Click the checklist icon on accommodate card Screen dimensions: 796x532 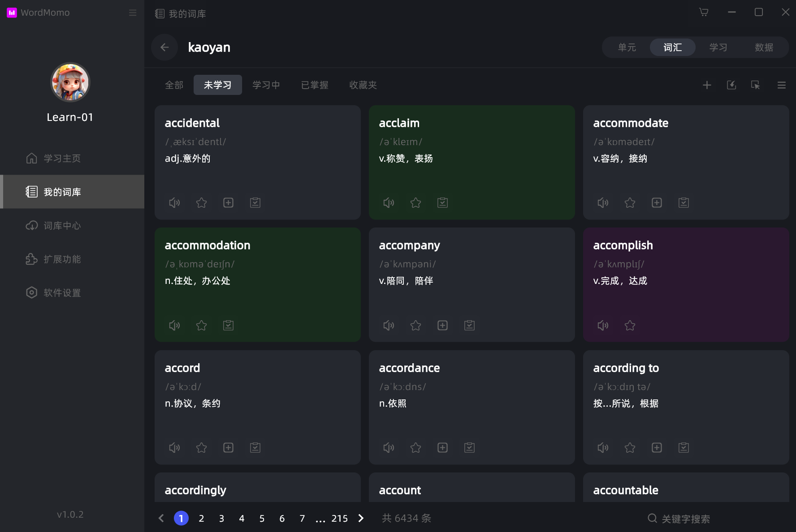(684, 203)
